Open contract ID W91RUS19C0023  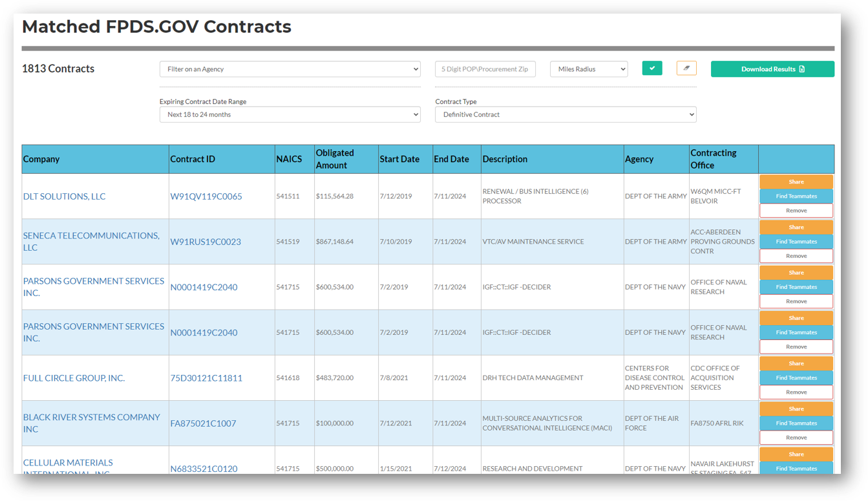point(206,241)
